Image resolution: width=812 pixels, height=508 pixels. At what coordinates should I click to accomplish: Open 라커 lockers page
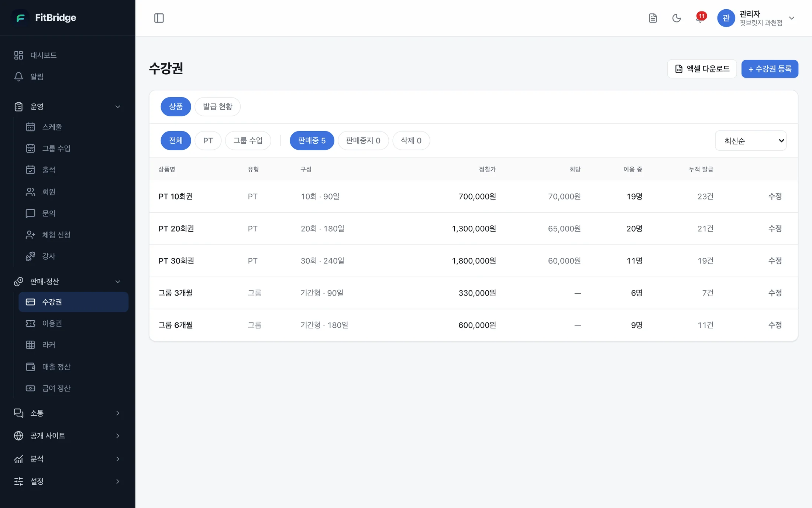73,345
